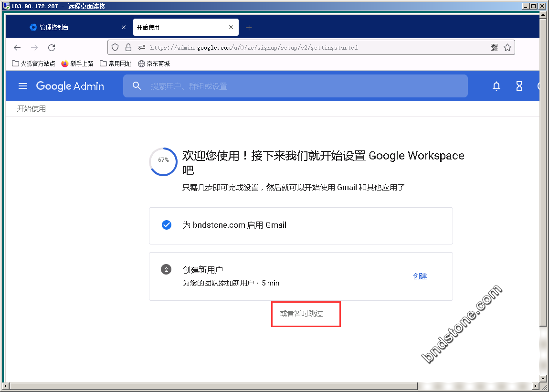Close the remote desktop connection window
This screenshot has width=549, height=392.
point(542,6)
